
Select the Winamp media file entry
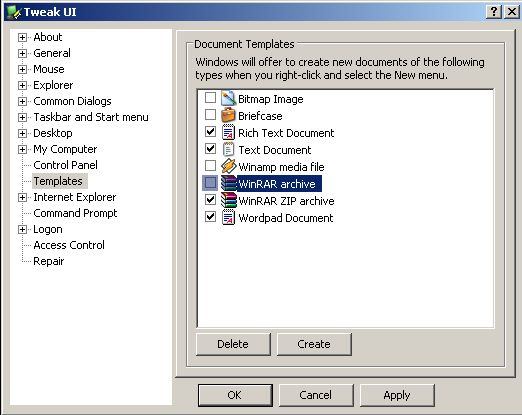[x=281, y=167]
